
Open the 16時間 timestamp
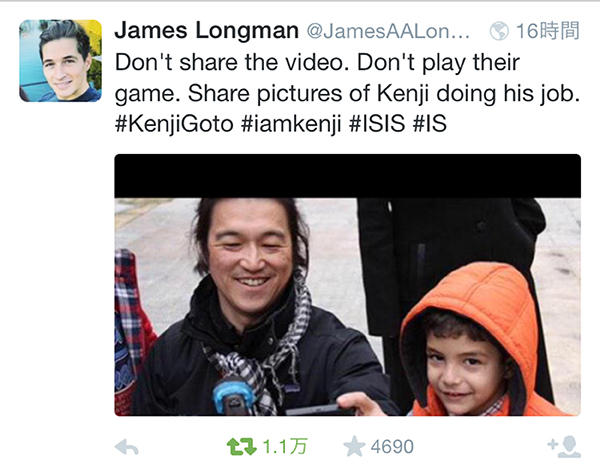[x=548, y=31]
